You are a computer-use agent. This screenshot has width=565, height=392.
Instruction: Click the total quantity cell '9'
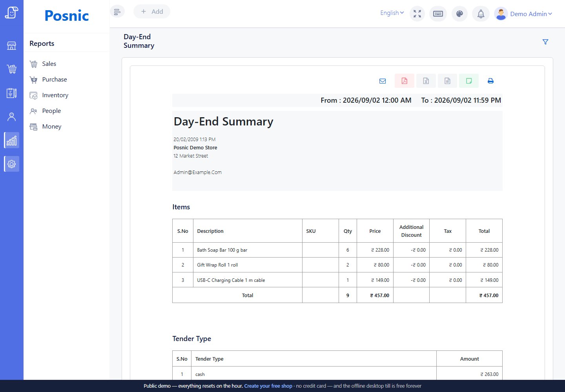(x=348, y=295)
